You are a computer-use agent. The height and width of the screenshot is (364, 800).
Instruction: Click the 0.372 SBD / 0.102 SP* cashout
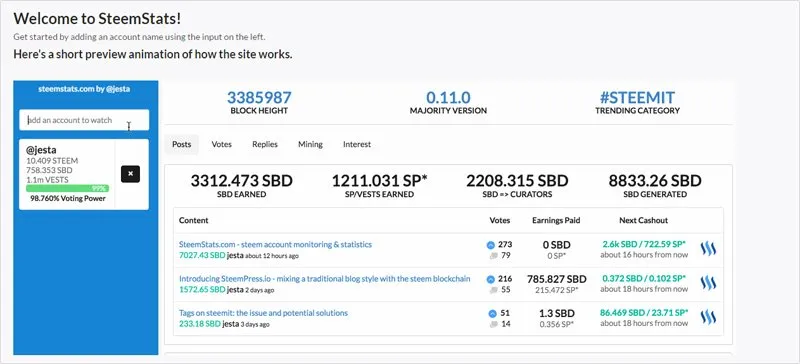(644, 278)
